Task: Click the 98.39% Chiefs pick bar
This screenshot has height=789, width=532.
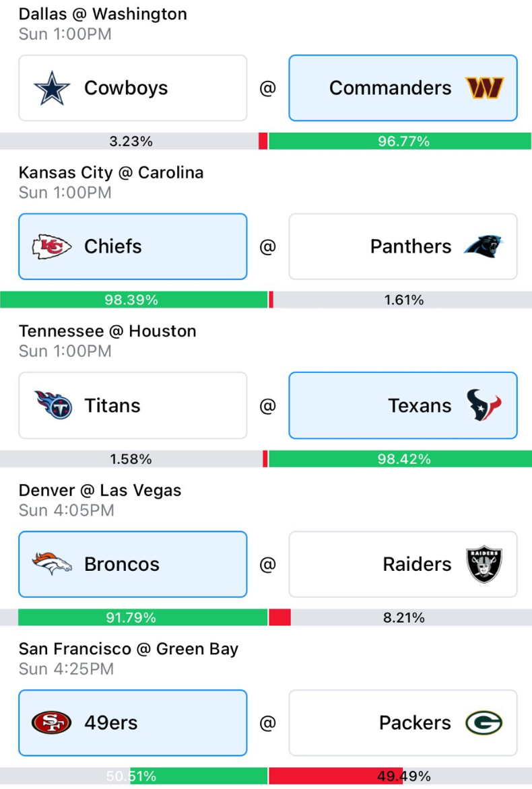Action: (134, 300)
